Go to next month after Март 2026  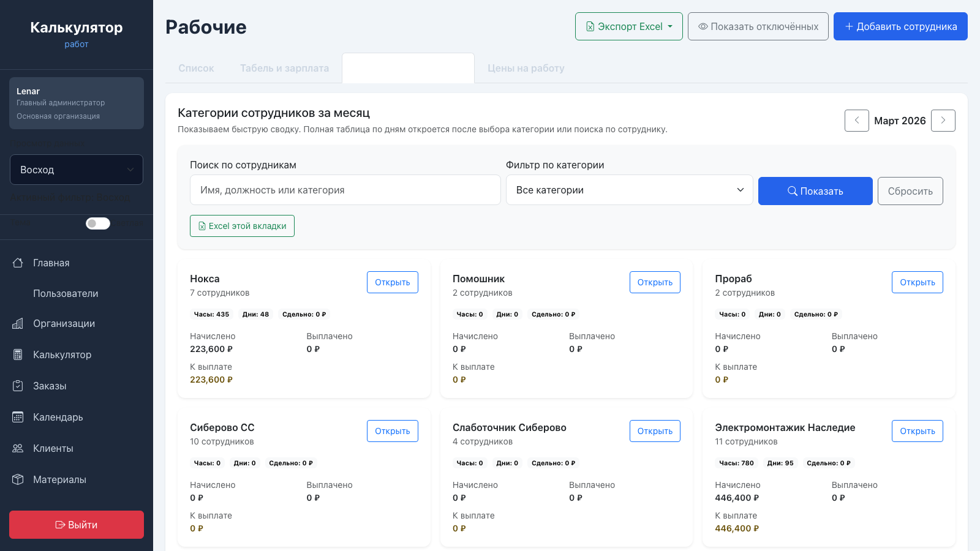click(943, 121)
